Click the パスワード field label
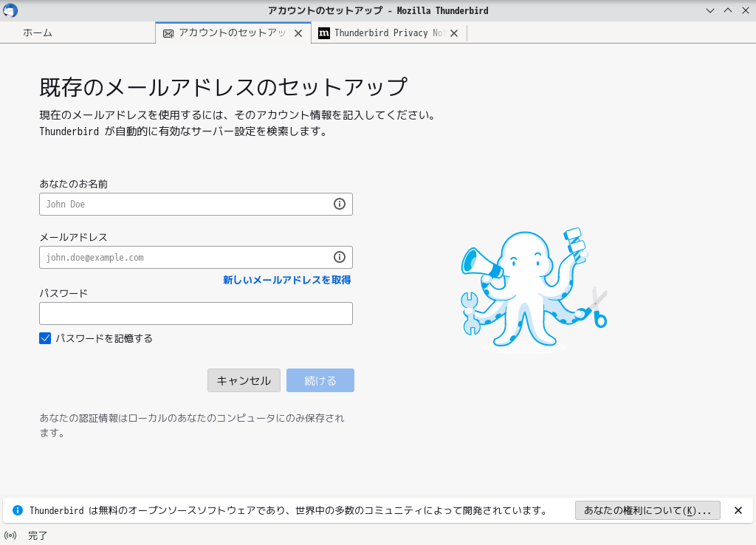The image size is (756, 545). (63, 292)
